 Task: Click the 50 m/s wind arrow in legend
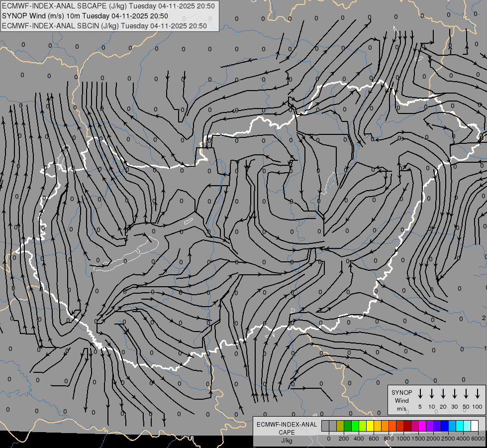pyautogui.click(x=466, y=394)
